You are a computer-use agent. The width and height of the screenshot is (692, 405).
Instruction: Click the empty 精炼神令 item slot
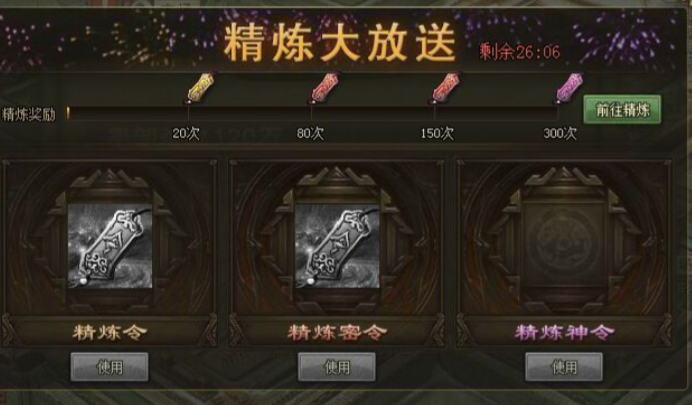[564, 246]
